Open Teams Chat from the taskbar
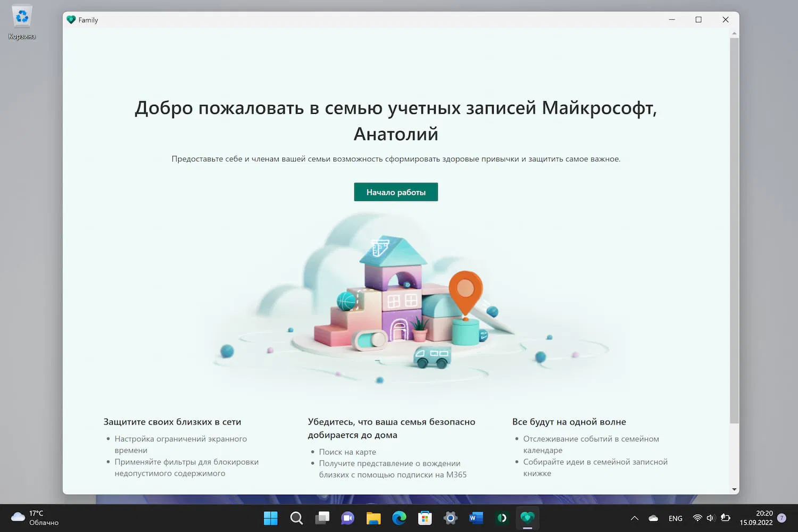 (x=348, y=518)
